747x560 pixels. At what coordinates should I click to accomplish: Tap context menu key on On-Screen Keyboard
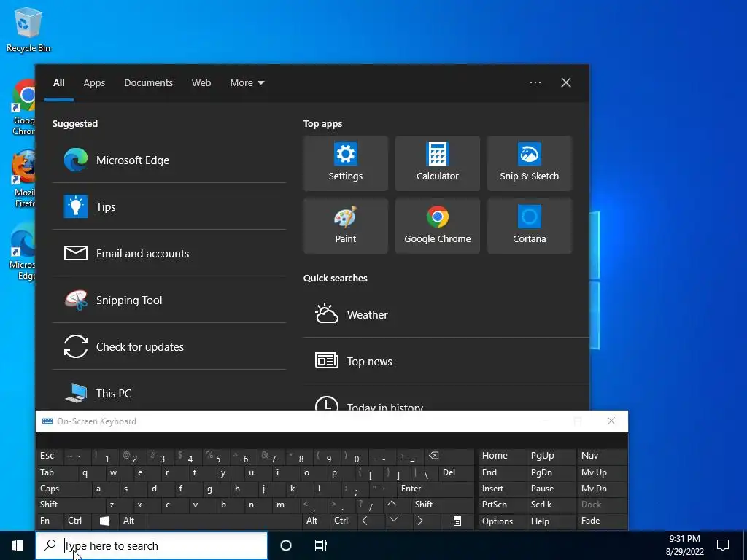pos(457,521)
